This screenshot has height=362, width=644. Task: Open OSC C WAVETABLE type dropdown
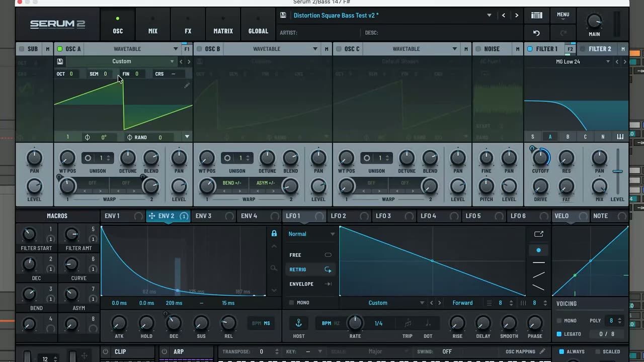pos(454,49)
